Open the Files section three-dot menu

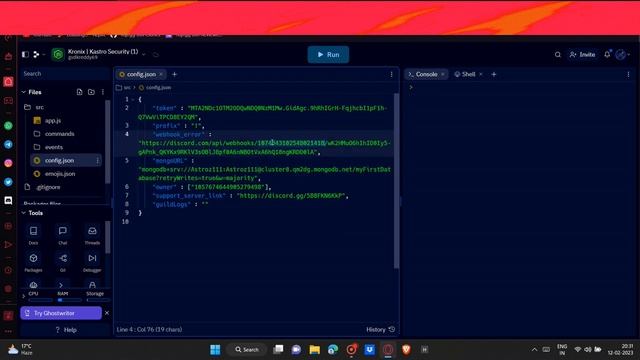[x=103, y=92]
